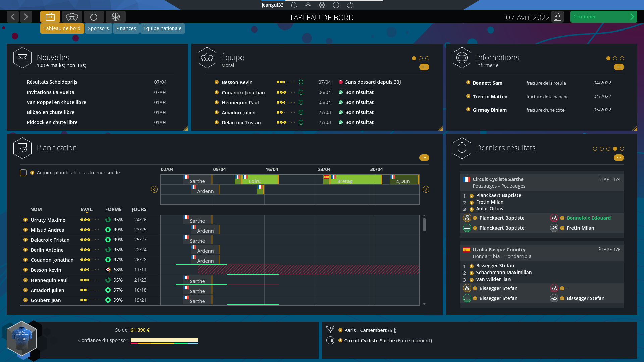Open the Tableau de bord tab
This screenshot has height=362, width=644.
pos(62,28)
